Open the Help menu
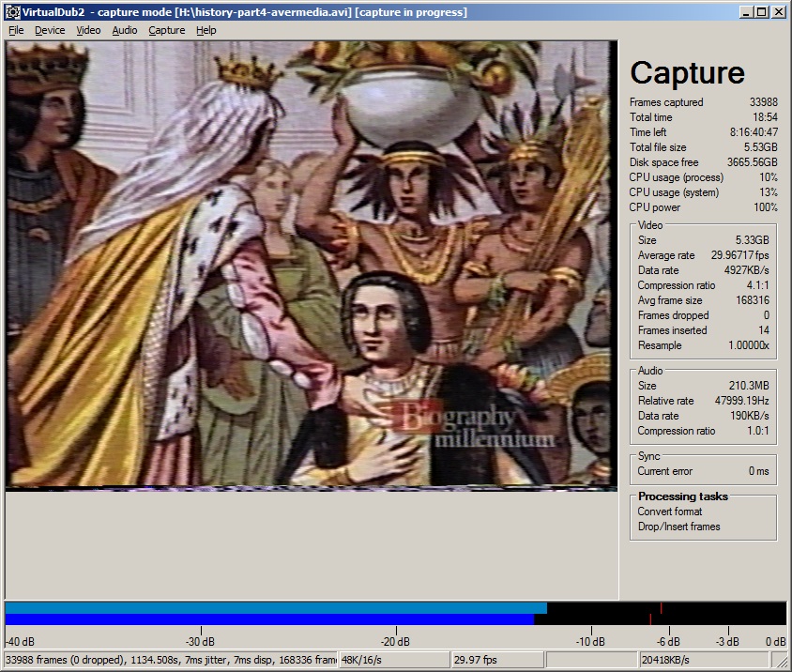 (x=206, y=30)
